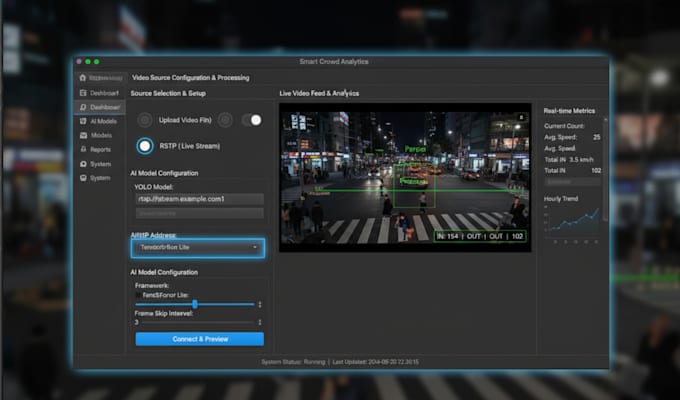Click the Frame Skip Interval slider track
The height and width of the screenshot is (400, 680).
pos(198,322)
